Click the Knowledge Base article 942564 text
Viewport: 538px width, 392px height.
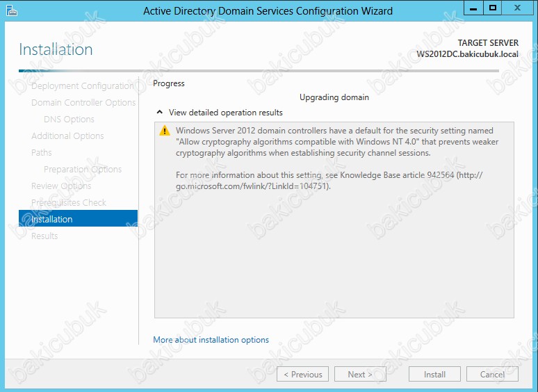pyautogui.click(x=397, y=175)
